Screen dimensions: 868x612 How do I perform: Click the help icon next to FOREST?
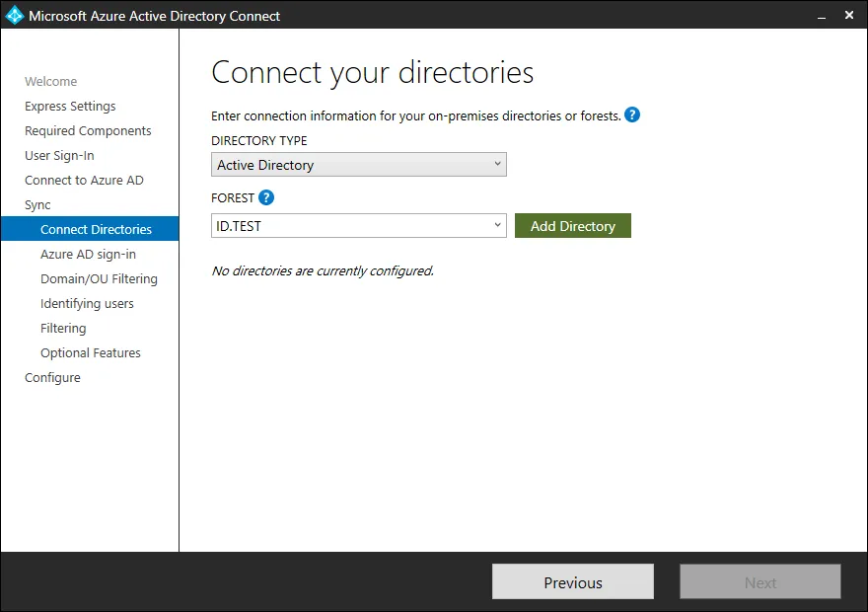point(265,197)
